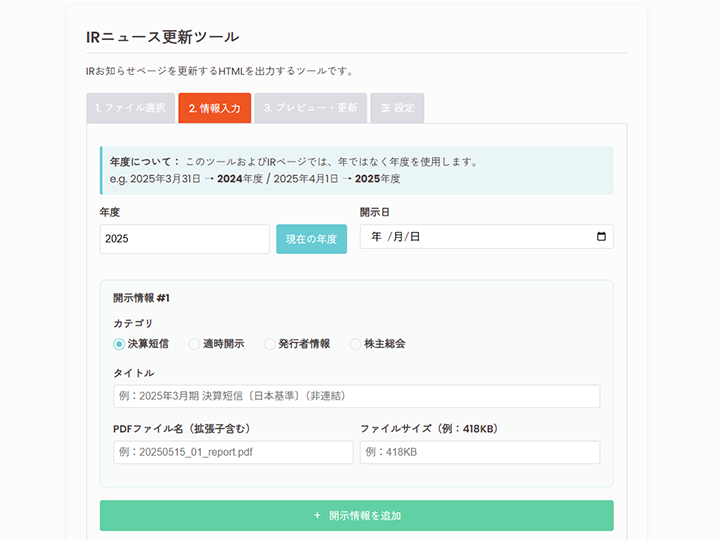Select the 株主総会 radio button
Image resolution: width=720 pixels, height=540 pixels.
(x=355, y=344)
